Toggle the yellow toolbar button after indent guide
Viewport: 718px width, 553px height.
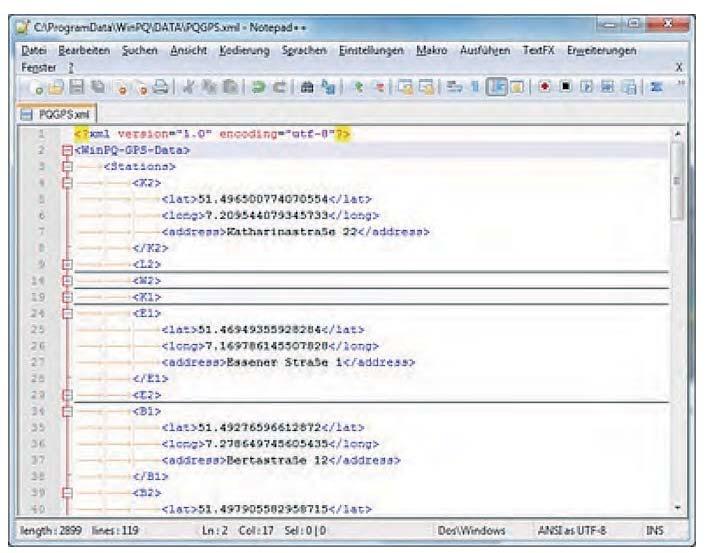[x=517, y=87]
